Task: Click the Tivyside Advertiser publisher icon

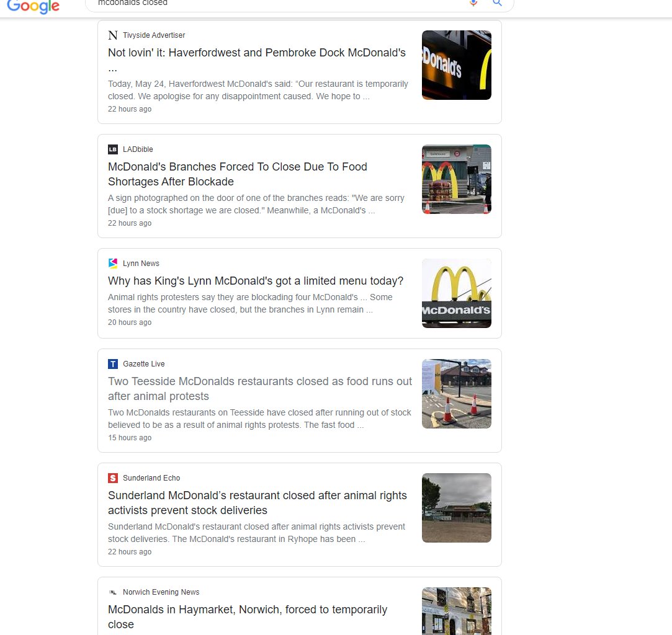Action: [113, 35]
